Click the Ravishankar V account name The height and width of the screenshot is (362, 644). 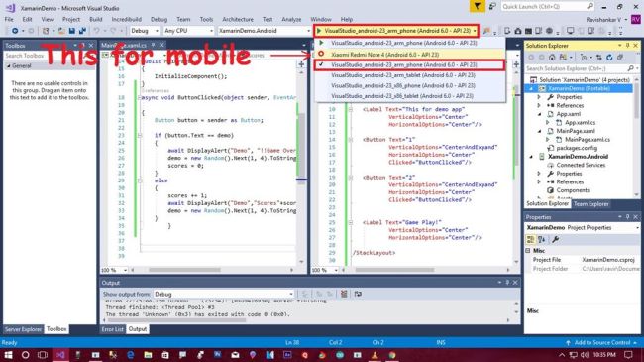[x=603, y=19]
